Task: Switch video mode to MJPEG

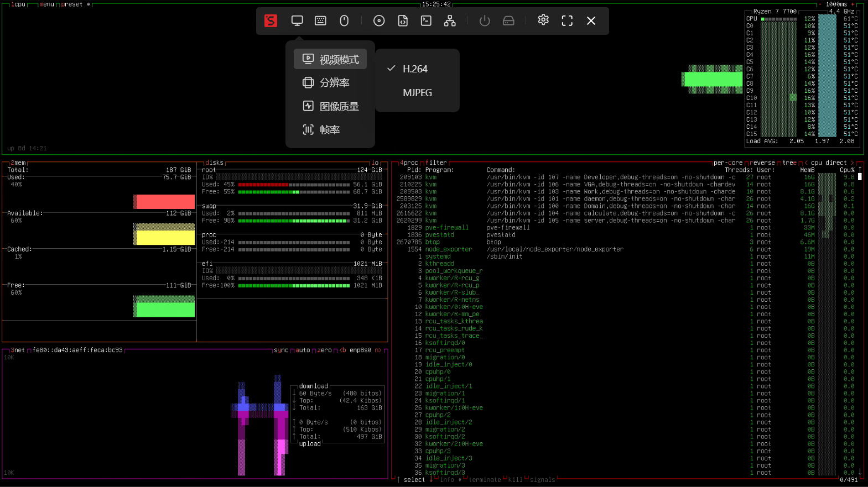Action: 417,93
